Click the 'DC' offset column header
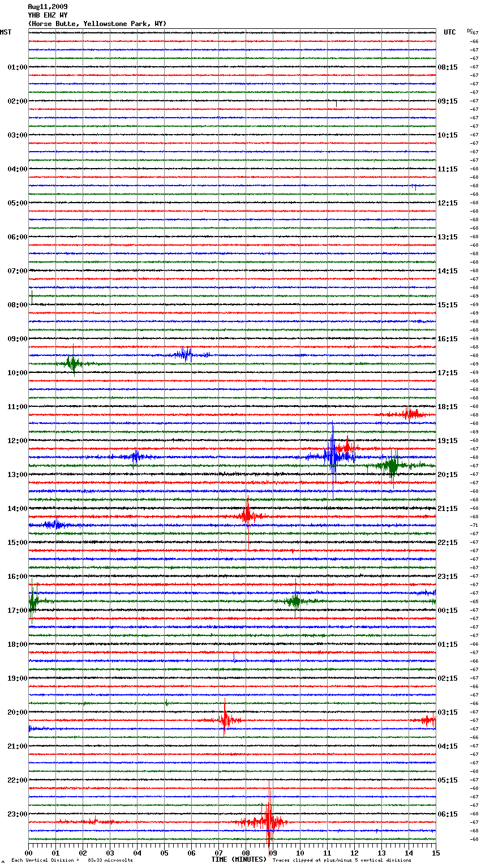Screen dimensions: 481x868 pyautogui.click(x=470, y=31)
